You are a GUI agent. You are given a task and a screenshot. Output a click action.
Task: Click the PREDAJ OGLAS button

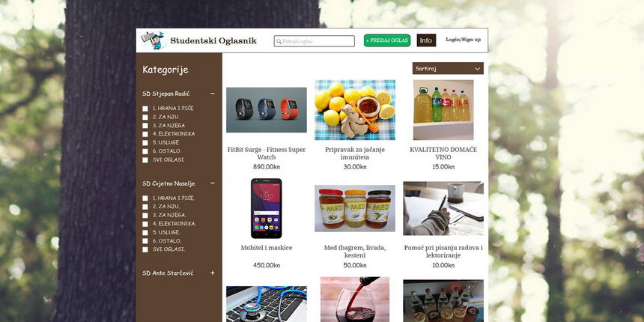pyautogui.click(x=387, y=40)
